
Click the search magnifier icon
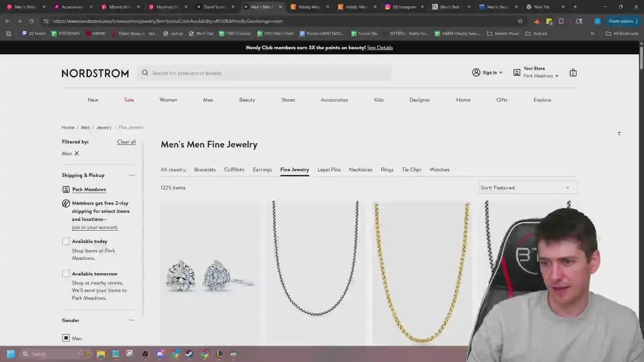coord(145,73)
